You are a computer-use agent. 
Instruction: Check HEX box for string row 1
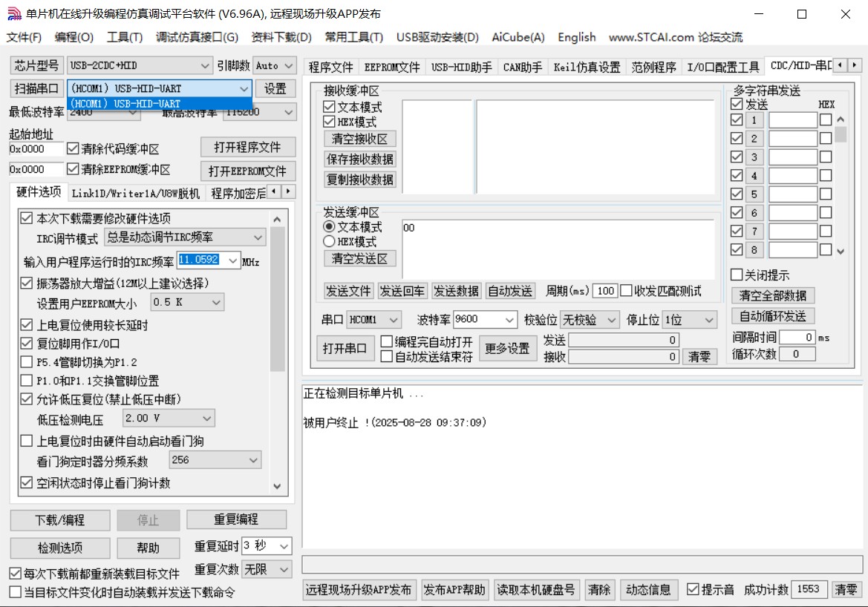click(826, 119)
